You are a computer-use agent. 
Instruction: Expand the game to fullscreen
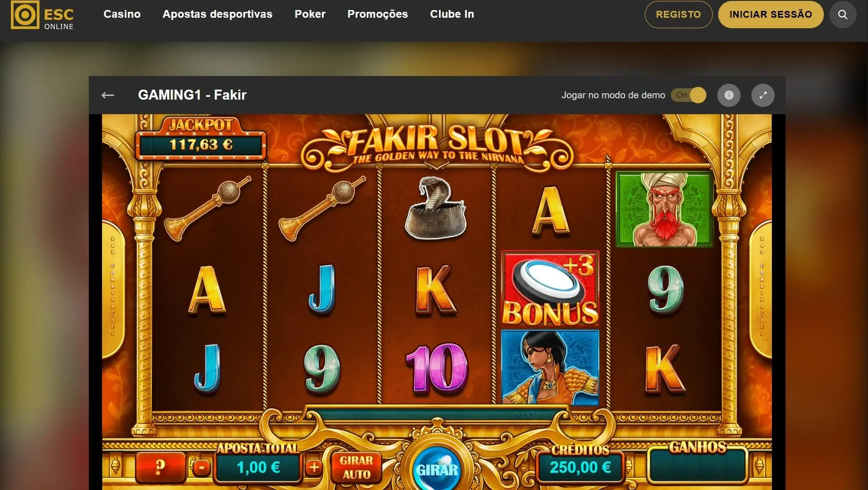(x=763, y=95)
